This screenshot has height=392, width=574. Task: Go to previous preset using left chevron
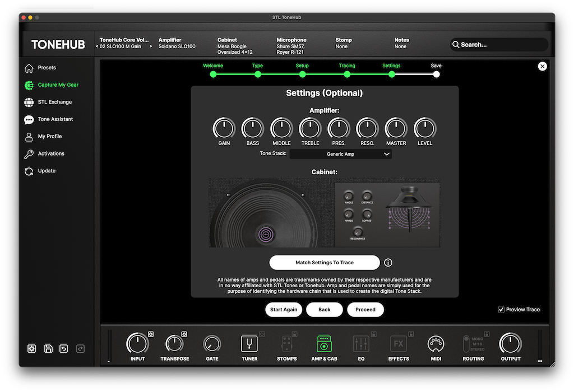point(97,46)
